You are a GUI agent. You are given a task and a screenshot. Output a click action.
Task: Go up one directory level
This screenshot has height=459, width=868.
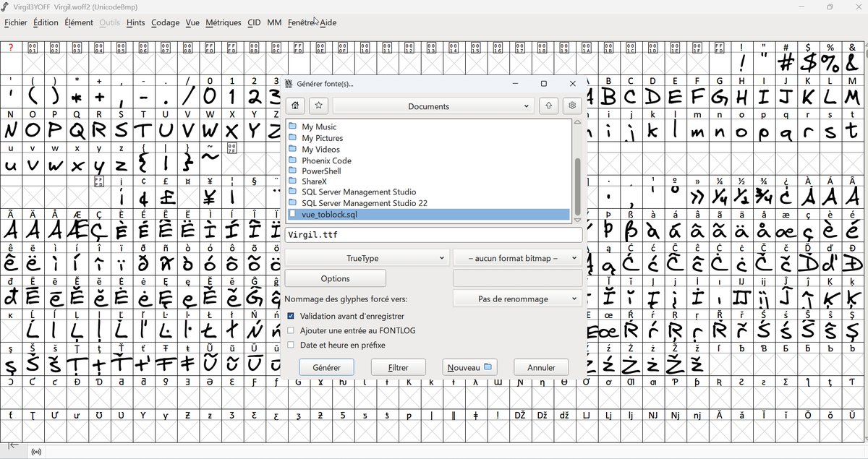click(548, 106)
